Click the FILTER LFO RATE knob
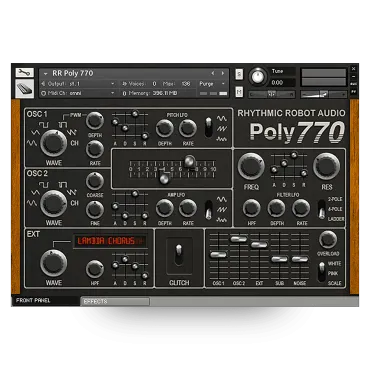Viewport: 370px width, 370px height. point(301,208)
